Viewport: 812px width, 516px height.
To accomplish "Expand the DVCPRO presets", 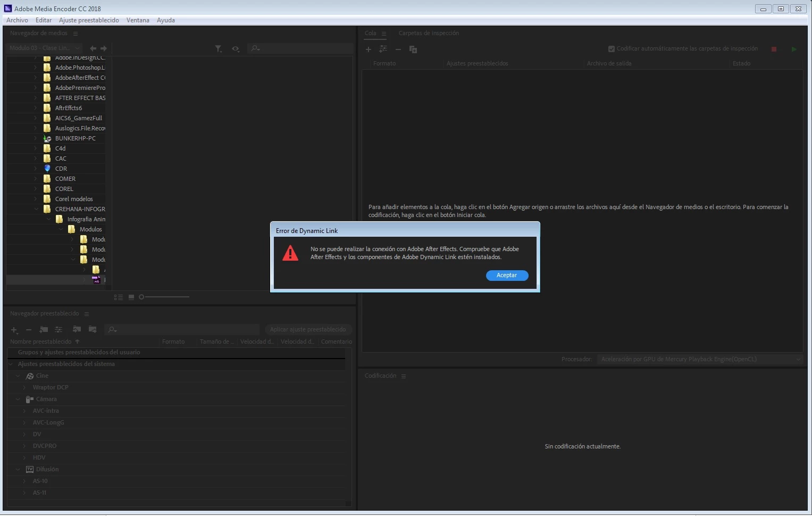I will coord(24,446).
